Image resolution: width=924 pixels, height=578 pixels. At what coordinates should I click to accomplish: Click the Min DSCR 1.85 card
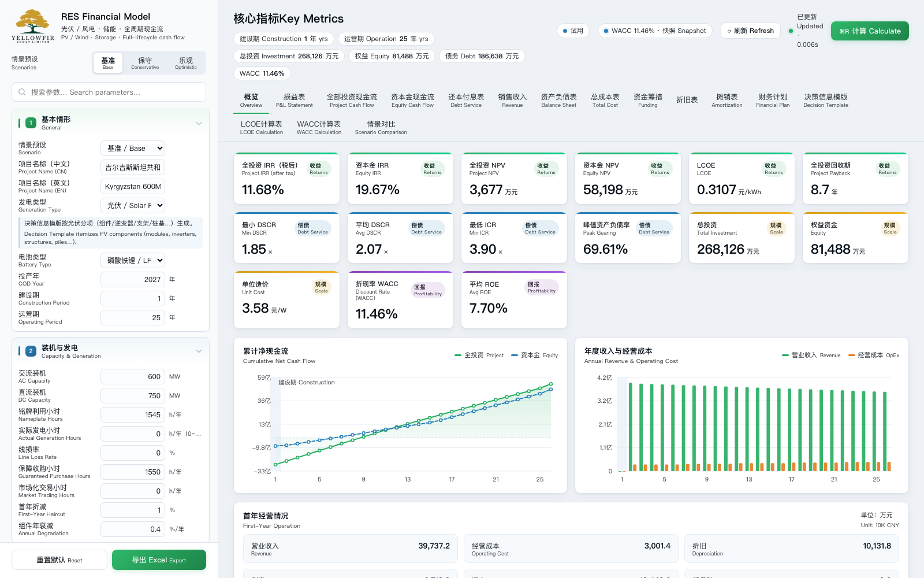[x=286, y=238]
